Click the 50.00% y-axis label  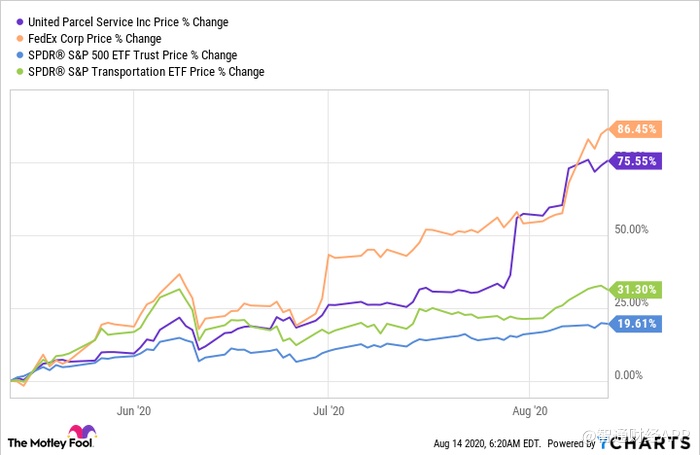(634, 229)
